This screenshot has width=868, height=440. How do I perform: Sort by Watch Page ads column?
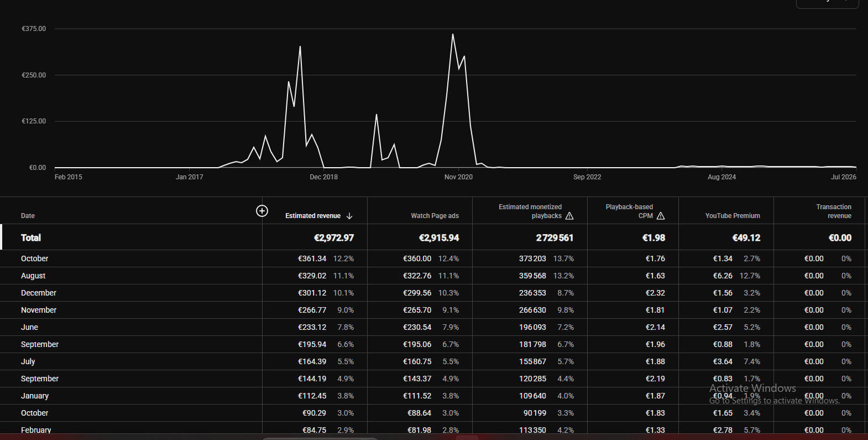pyautogui.click(x=435, y=216)
